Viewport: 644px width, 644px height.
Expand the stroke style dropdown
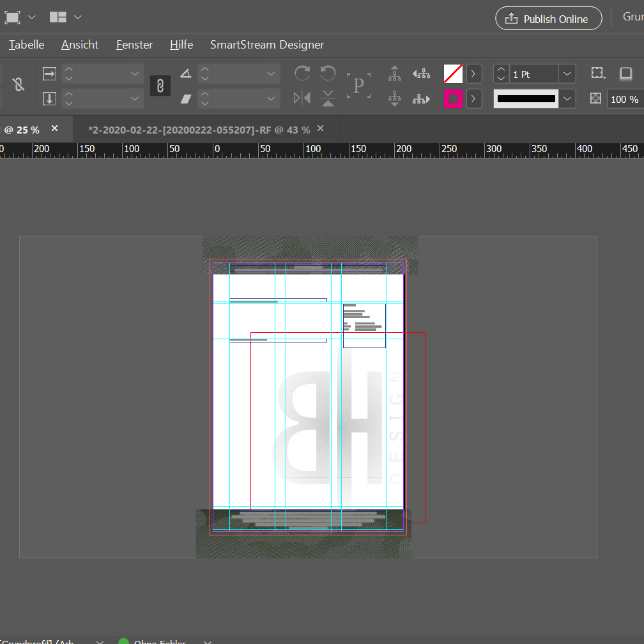pyautogui.click(x=567, y=99)
